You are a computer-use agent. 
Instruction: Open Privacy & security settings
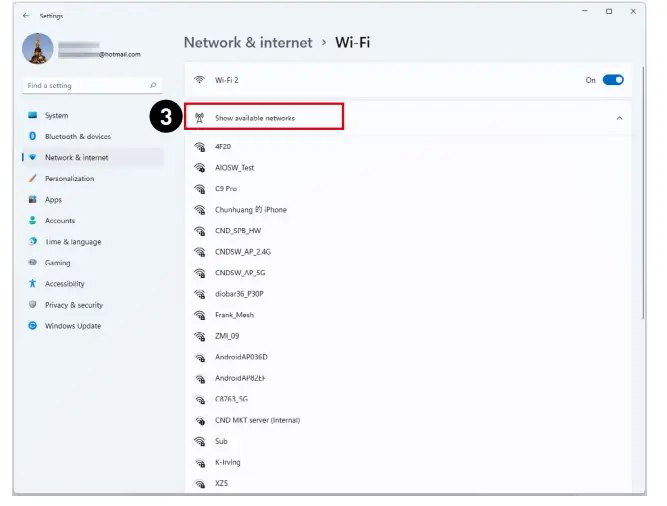(73, 305)
